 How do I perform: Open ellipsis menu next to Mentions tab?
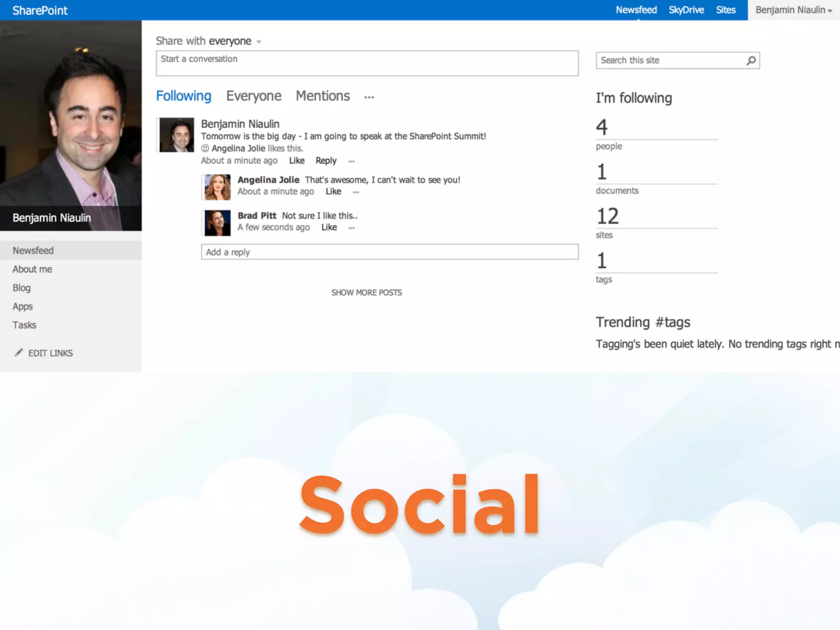pyautogui.click(x=369, y=97)
